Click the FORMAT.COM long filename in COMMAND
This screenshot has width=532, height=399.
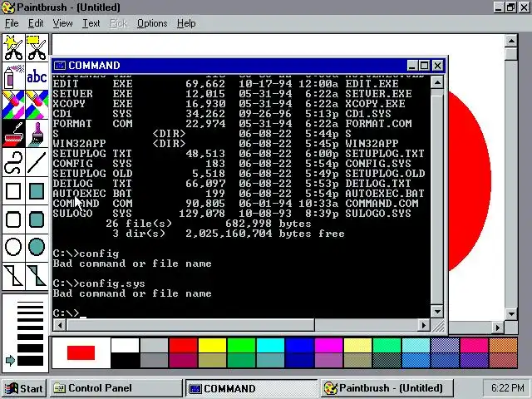pos(379,124)
